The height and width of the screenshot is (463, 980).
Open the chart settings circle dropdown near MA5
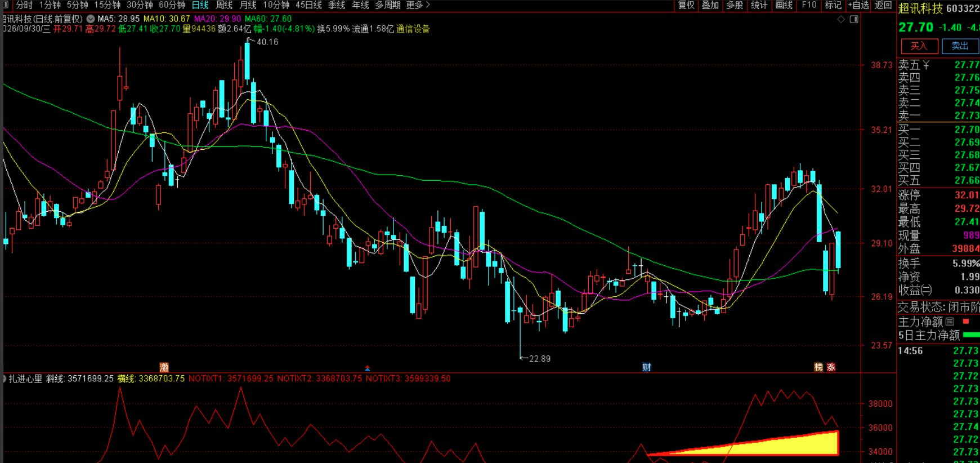tap(91, 19)
